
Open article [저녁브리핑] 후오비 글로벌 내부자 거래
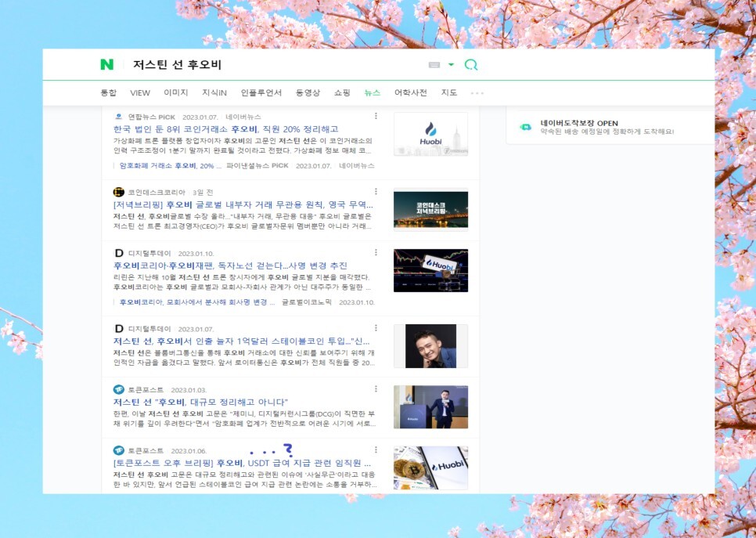243,204
